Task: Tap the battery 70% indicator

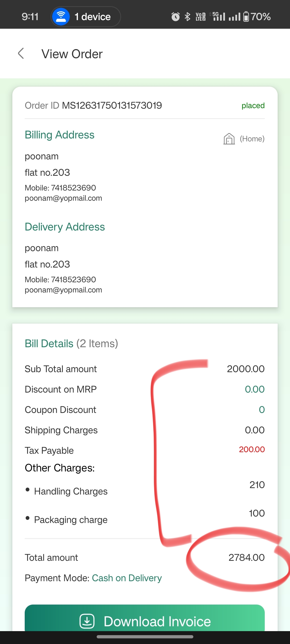Action: pos(257,17)
